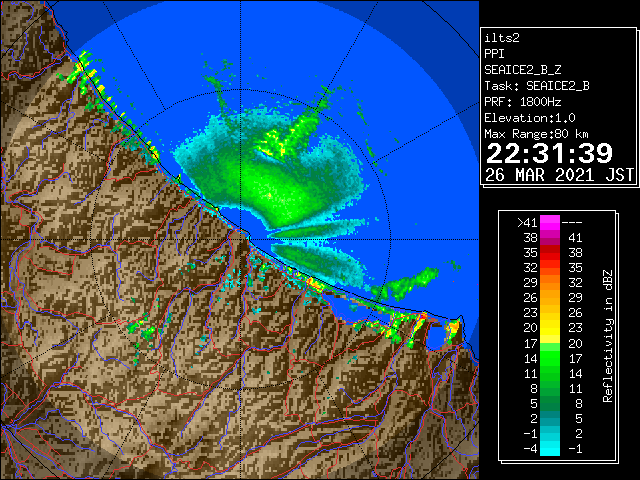This screenshot has width=640, height=480.
Task: Click the product name 'SEAICE2_B_Z'
Action: 522,70
